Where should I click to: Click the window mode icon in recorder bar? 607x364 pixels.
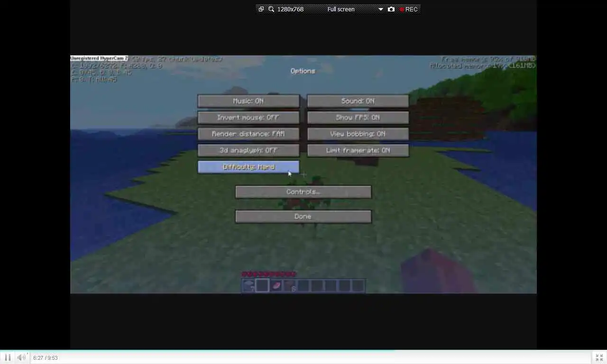[x=261, y=9]
